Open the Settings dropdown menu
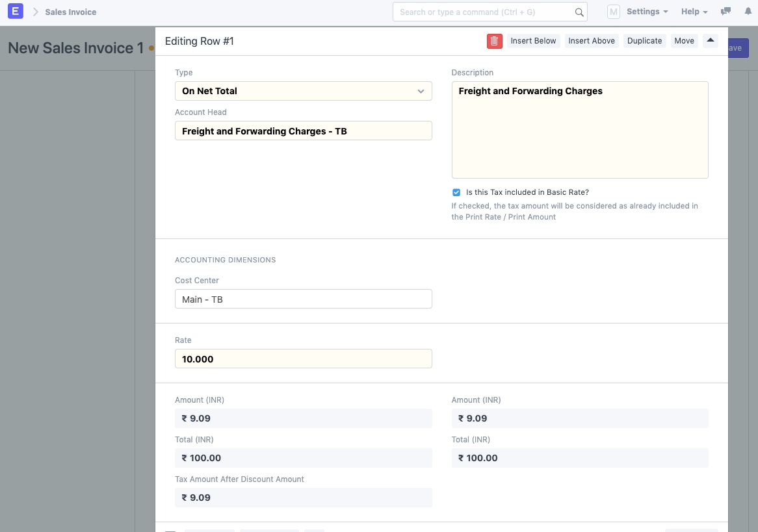 [x=647, y=12]
